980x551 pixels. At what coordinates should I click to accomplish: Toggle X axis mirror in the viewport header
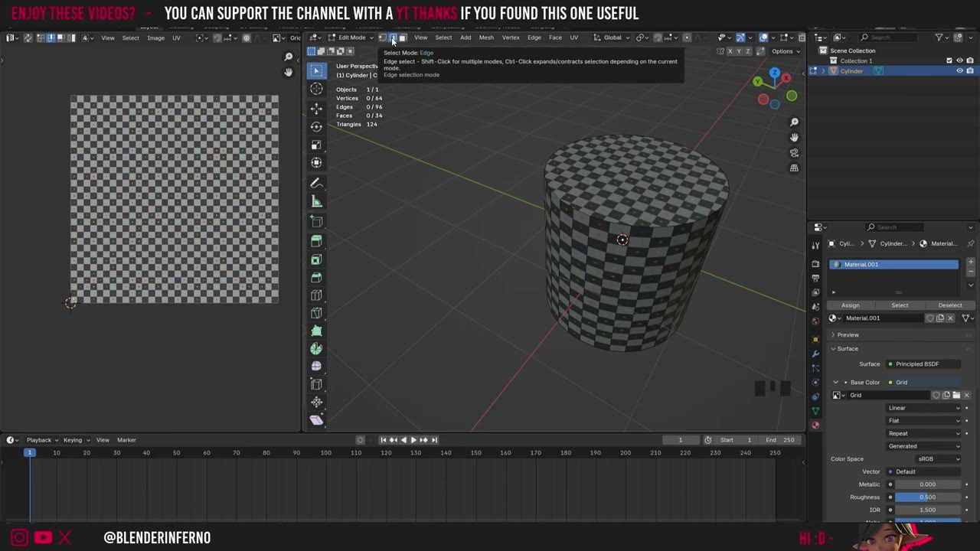pos(730,51)
